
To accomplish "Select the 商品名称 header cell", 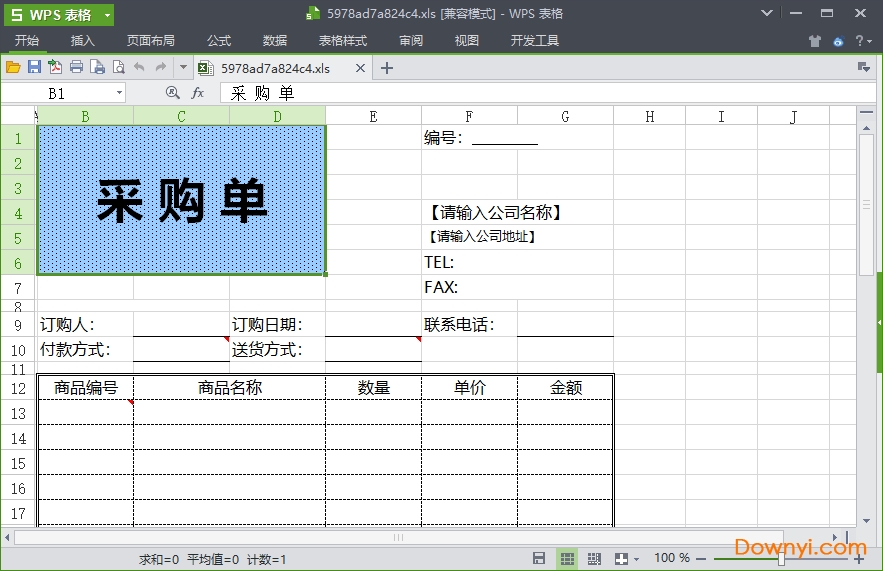I will (x=230, y=387).
